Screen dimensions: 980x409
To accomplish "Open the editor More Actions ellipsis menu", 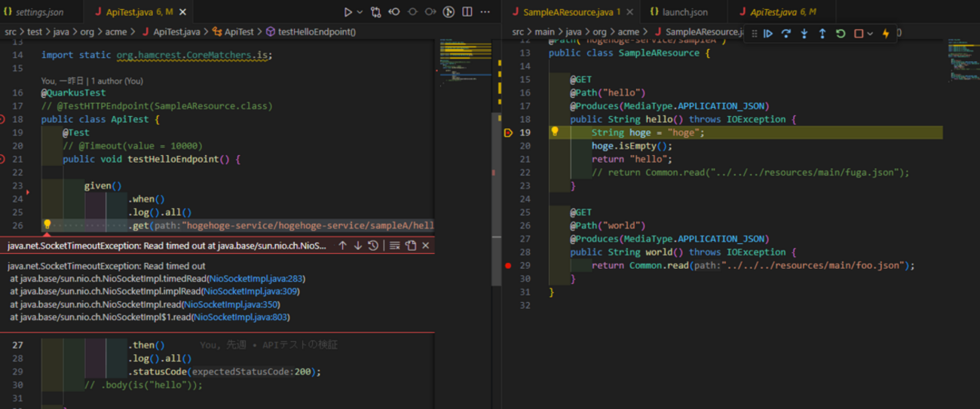I will (x=485, y=12).
